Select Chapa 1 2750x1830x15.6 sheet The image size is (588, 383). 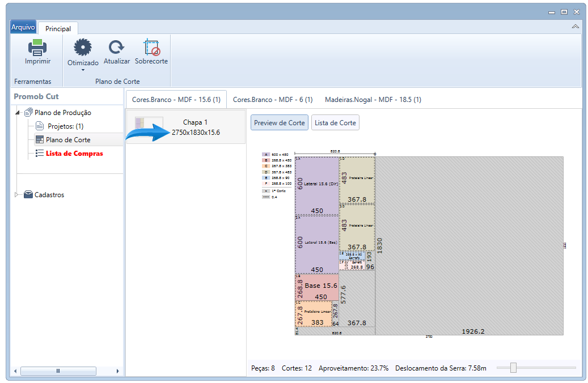[186, 127]
